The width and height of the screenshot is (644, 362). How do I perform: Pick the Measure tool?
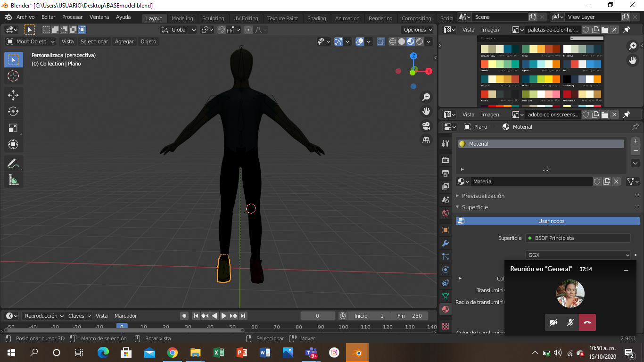(x=13, y=180)
